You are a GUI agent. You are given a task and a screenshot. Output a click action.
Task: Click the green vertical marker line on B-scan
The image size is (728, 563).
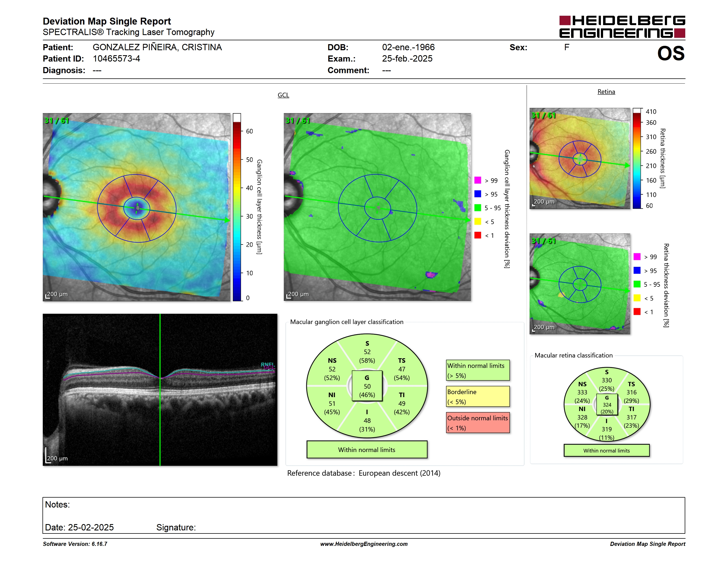click(160, 390)
